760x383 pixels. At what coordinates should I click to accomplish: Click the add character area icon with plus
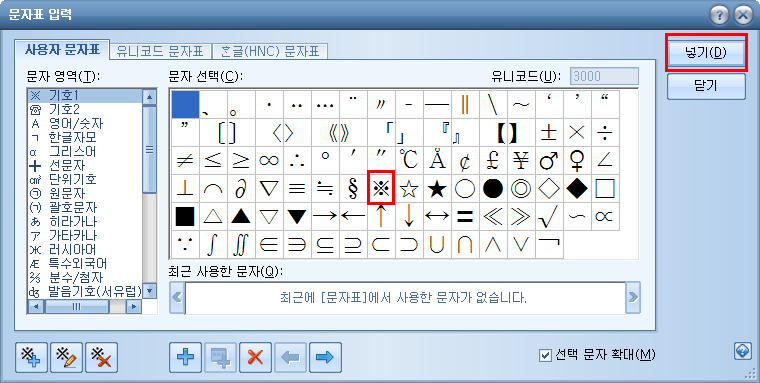[x=32, y=357]
